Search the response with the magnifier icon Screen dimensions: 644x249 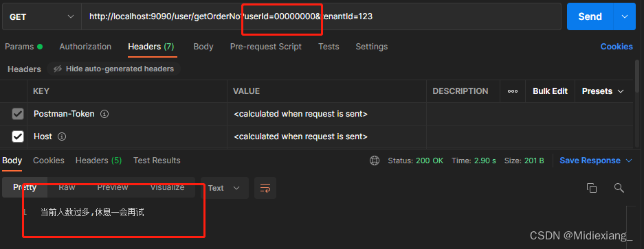click(619, 188)
